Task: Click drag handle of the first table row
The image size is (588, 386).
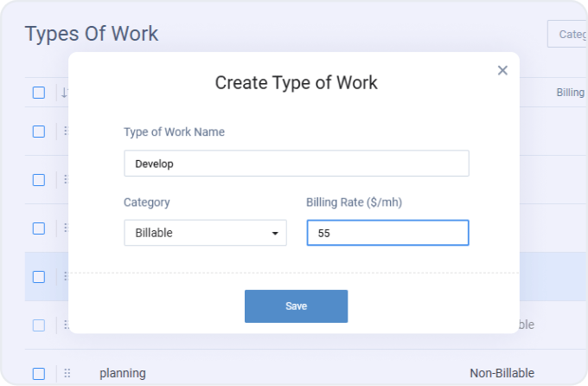Action: click(x=65, y=132)
